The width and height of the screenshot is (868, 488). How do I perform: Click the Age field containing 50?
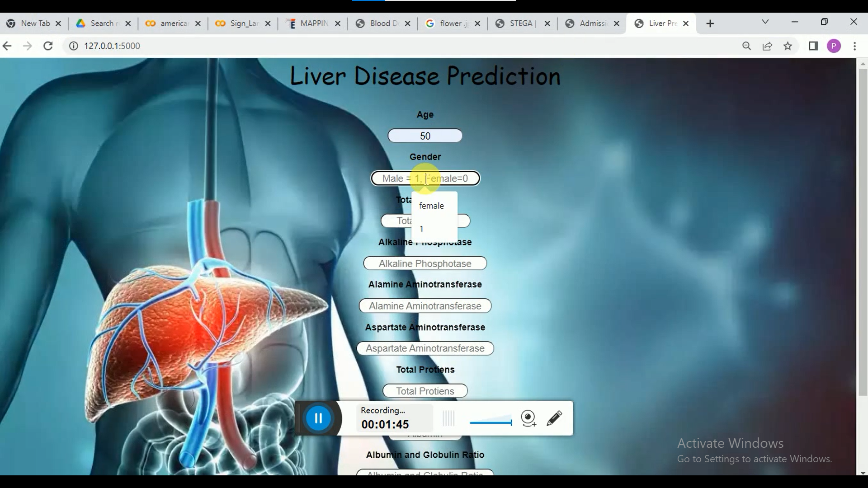click(425, 136)
